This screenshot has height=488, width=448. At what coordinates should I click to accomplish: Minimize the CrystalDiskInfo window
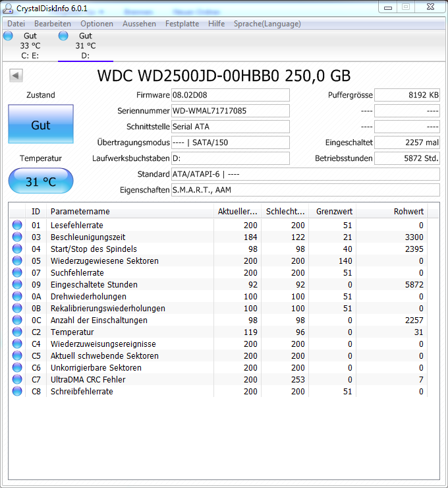(388, 7)
